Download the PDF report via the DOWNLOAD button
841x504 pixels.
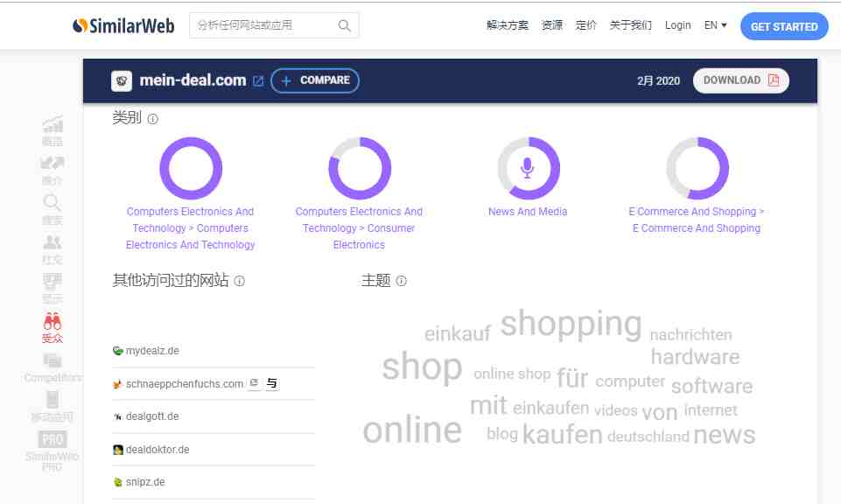740,80
